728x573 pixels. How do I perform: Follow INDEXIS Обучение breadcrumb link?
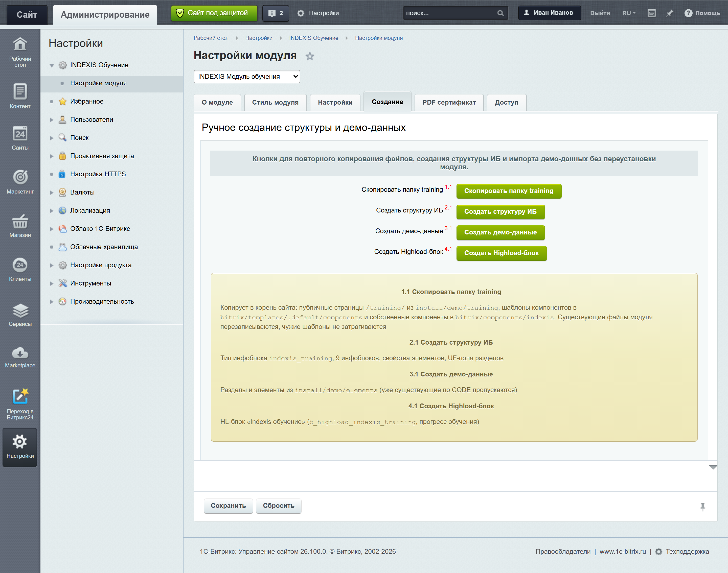click(313, 38)
